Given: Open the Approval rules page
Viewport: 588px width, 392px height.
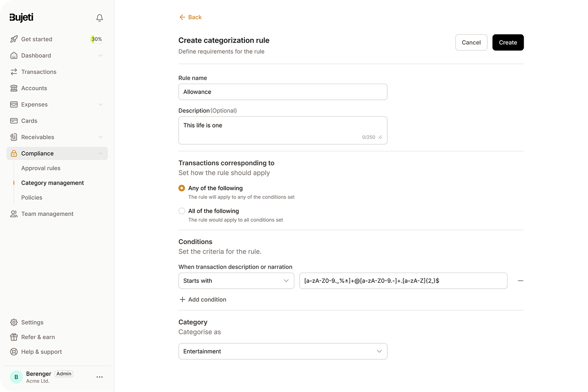Looking at the screenshot, I should pos(41,168).
